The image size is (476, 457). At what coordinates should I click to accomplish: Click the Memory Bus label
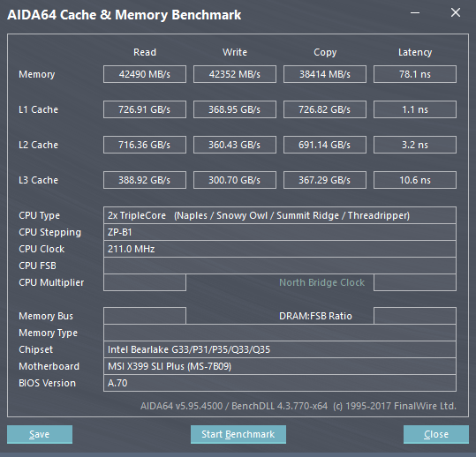click(46, 316)
